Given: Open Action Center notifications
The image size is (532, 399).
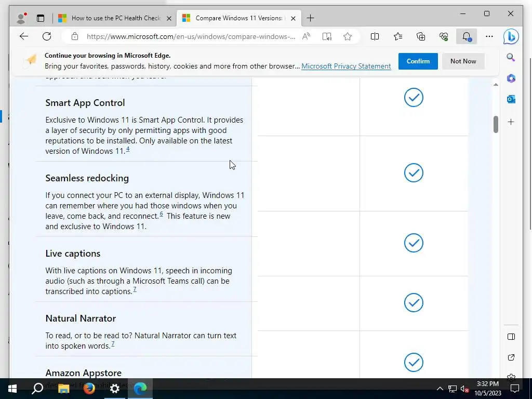Looking at the screenshot, I should 515,389.
